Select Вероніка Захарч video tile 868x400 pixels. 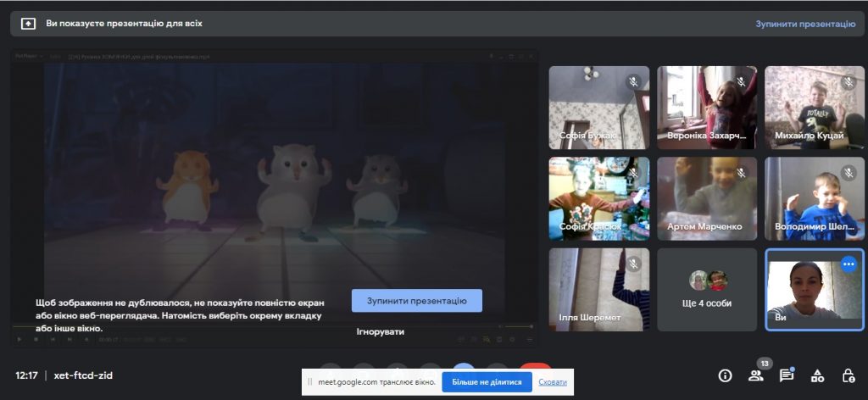click(707, 108)
